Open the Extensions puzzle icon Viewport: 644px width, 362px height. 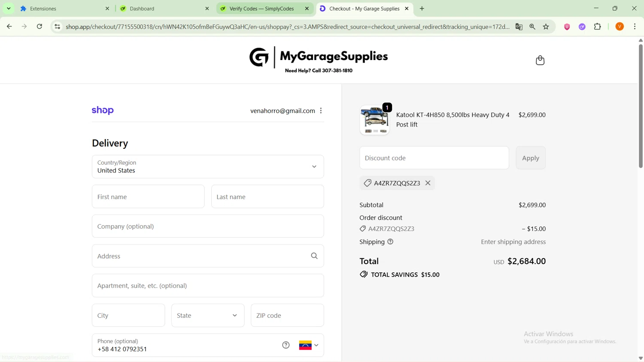point(598,27)
